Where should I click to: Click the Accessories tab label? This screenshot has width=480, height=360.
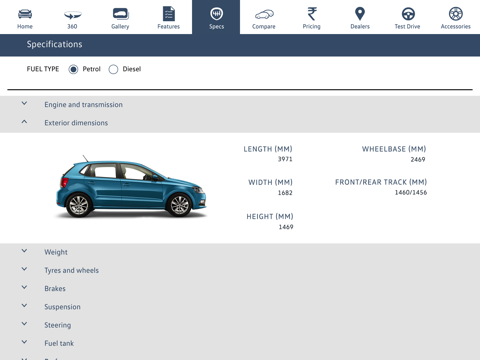456,26
